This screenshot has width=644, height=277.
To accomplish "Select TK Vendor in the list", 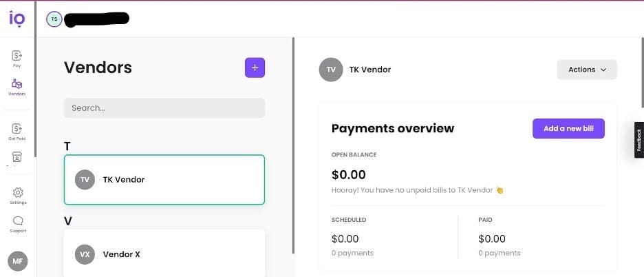I will (164, 180).
